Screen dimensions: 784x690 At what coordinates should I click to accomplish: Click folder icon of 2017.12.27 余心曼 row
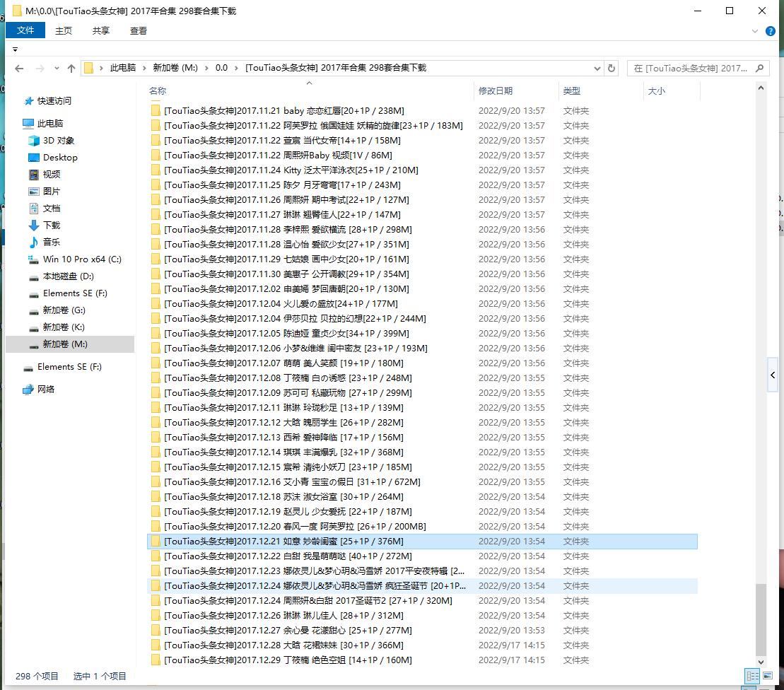pos(156,631)
